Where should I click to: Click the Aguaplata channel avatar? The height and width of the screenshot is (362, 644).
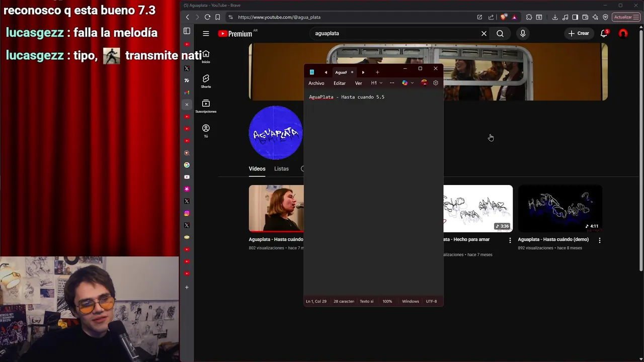tap(276, 133)
